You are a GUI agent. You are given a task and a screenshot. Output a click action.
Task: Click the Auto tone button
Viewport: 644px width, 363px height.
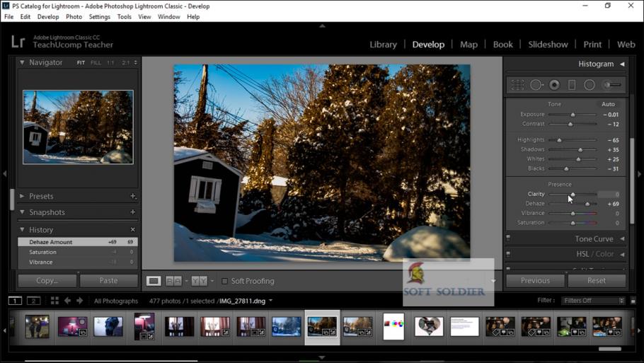[x=608, y=104]
